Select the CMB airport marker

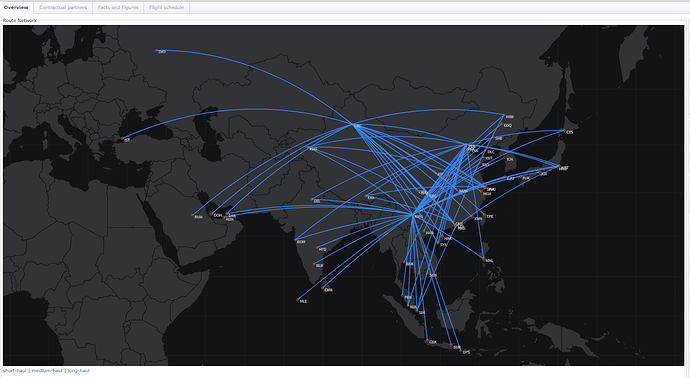click(323, 288)
